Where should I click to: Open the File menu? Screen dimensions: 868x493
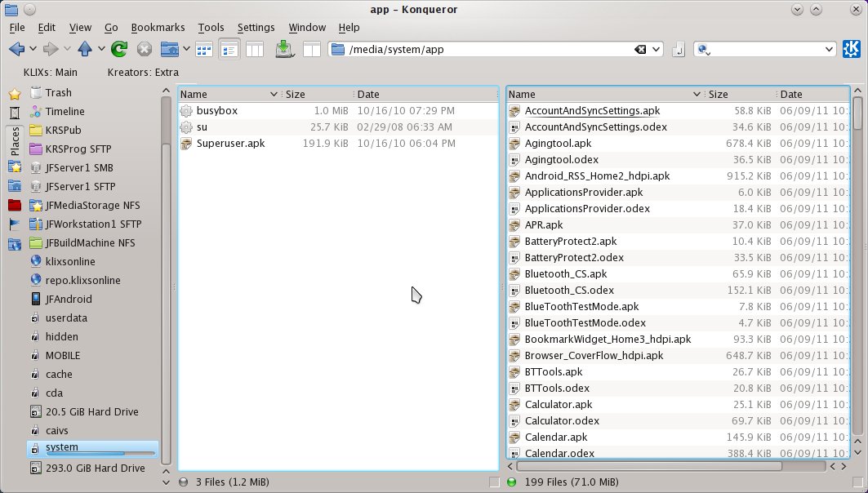[17, 27]
